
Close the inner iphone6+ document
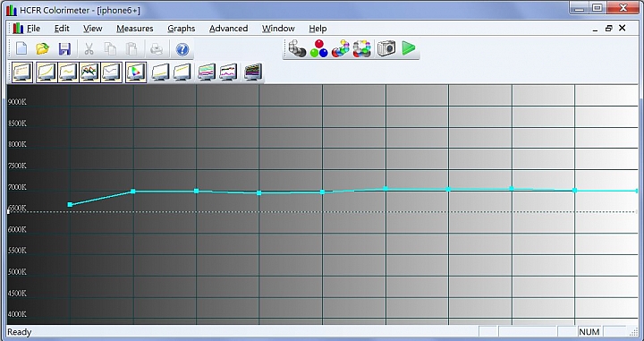click(623, 28)
